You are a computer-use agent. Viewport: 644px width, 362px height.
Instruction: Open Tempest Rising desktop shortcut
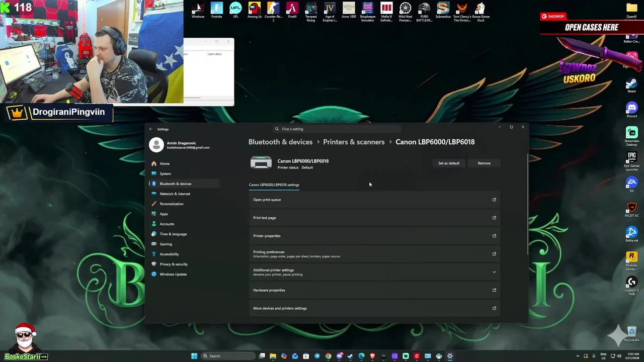[311, 12]
